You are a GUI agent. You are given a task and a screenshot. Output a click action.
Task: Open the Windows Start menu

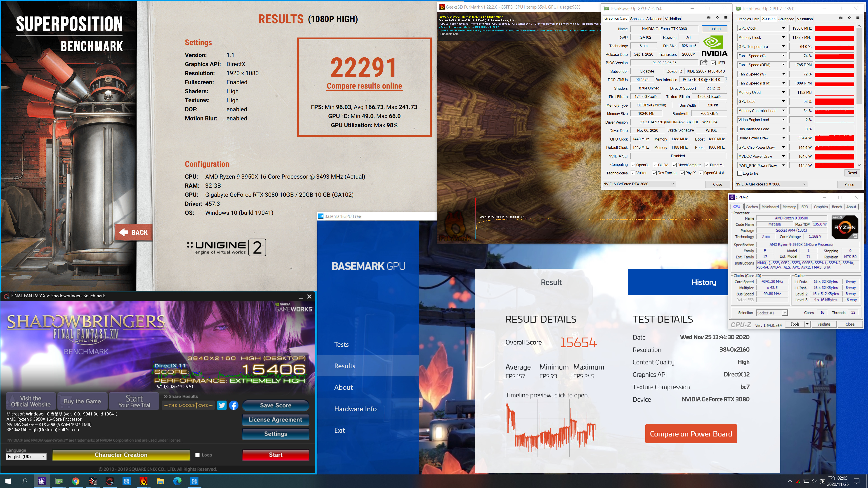[8, 481]
